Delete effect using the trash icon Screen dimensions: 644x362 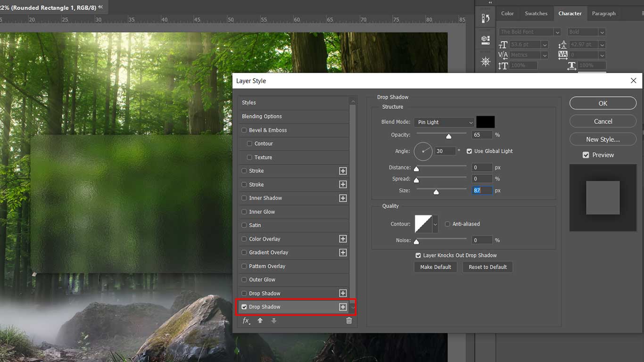click(349, 321)
